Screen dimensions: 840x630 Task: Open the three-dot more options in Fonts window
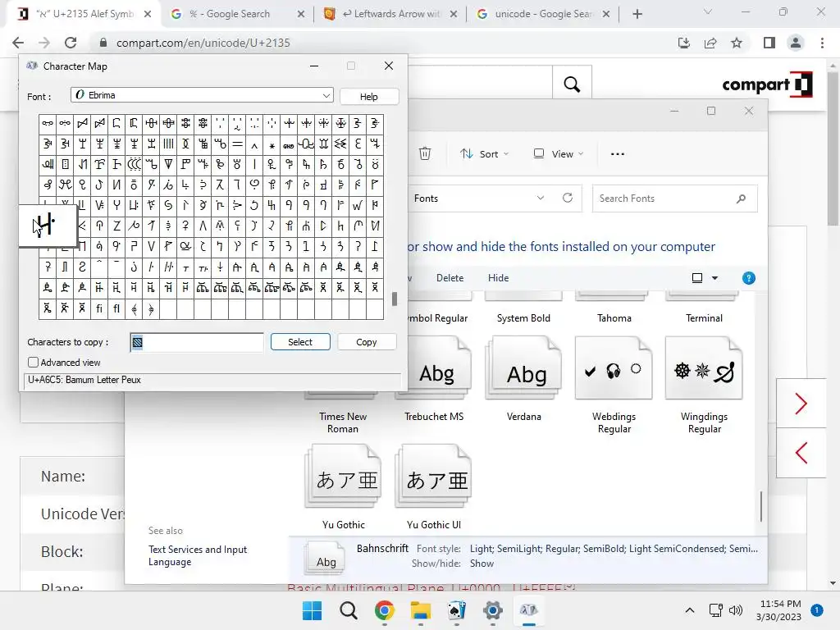pos(617,153)
